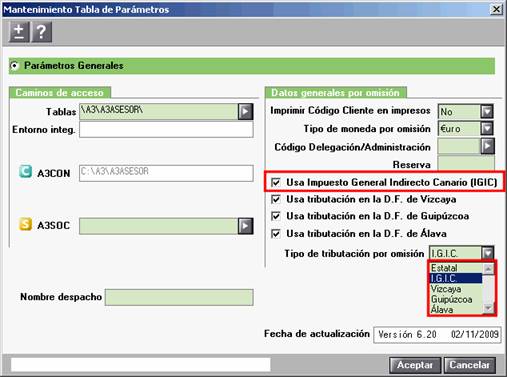Choose Vizcaya in the tributación list
The height and width of the screenshot is (377, 507).
point(456,289)
